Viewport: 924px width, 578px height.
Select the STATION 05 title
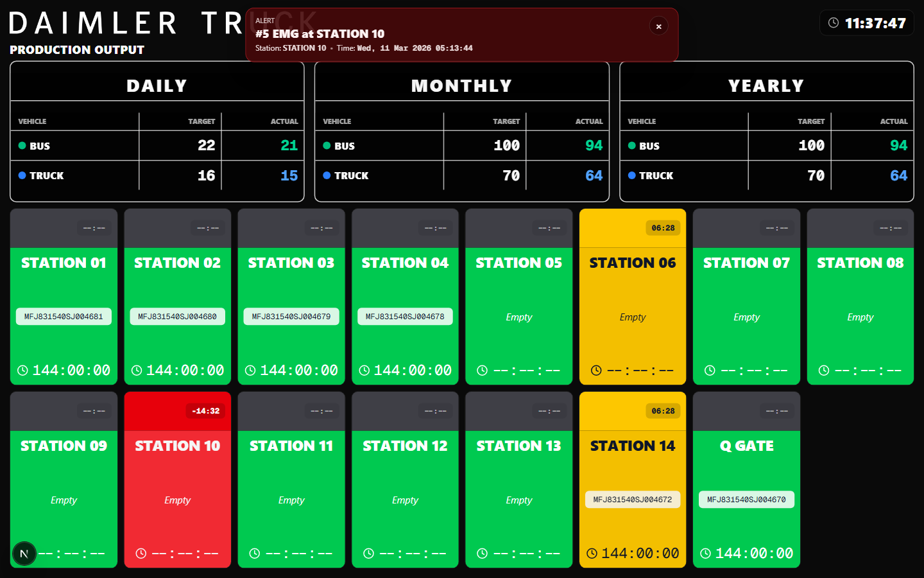[519, 263]
